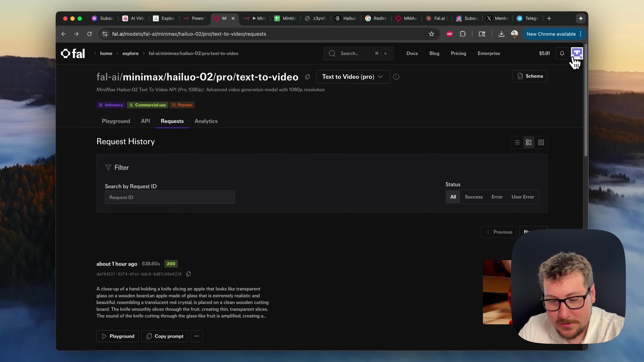644x362 pixels.
Task: Click the $5.91 balance
Action: [544, 53]
